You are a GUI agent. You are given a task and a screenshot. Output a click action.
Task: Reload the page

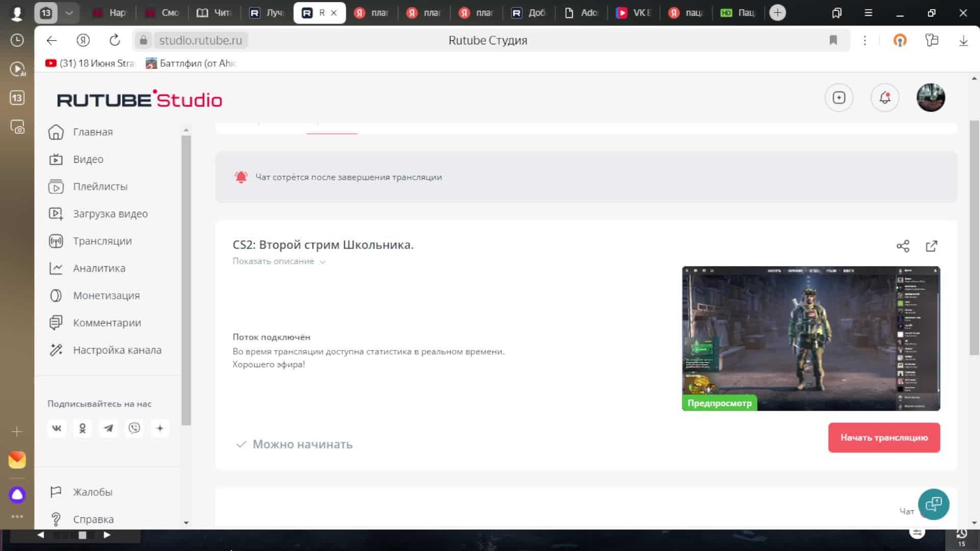[x=115, y=40]
